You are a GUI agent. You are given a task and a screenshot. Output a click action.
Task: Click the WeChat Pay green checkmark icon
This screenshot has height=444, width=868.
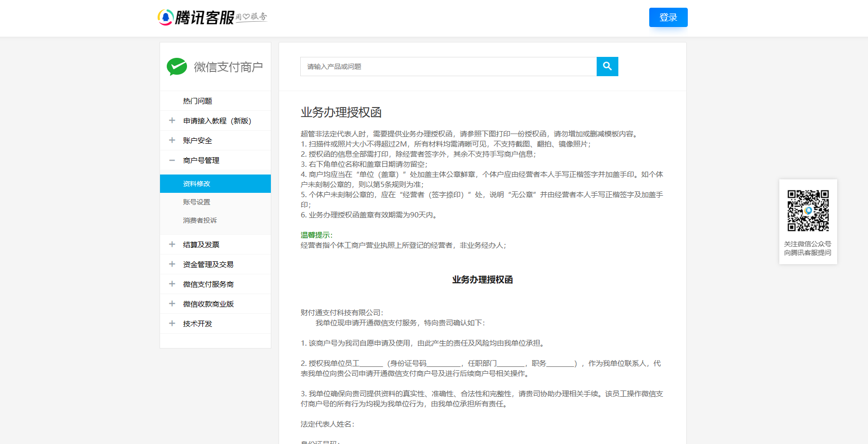point(177,67)
